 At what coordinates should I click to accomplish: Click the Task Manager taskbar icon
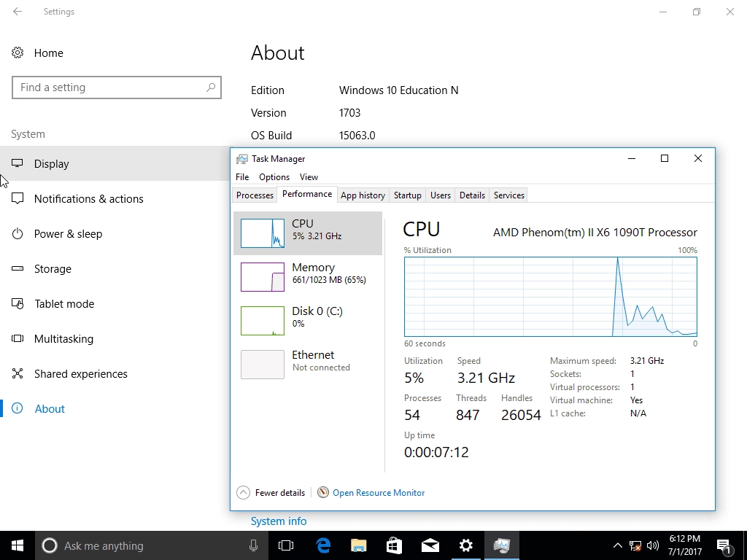click(502, 545)
